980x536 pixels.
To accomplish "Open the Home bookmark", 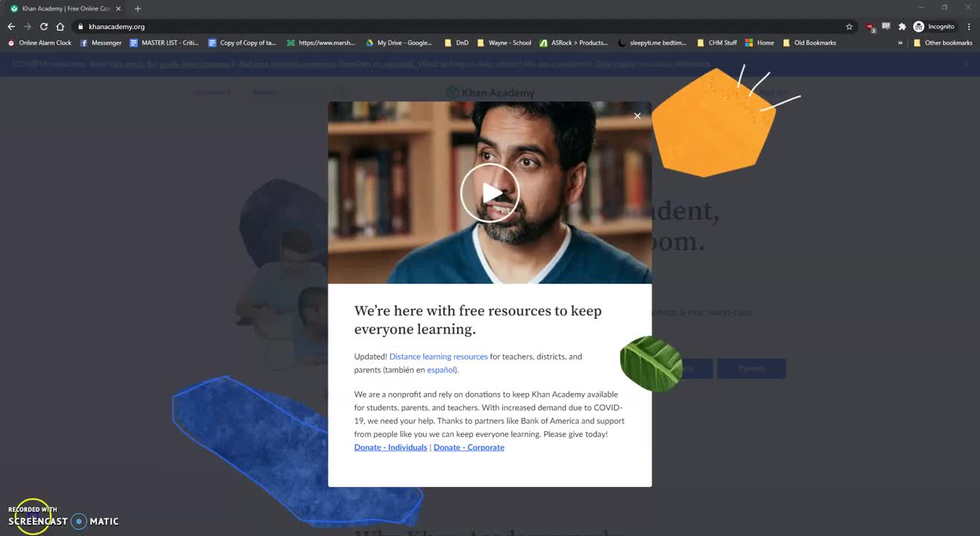I will click(760, 42).
